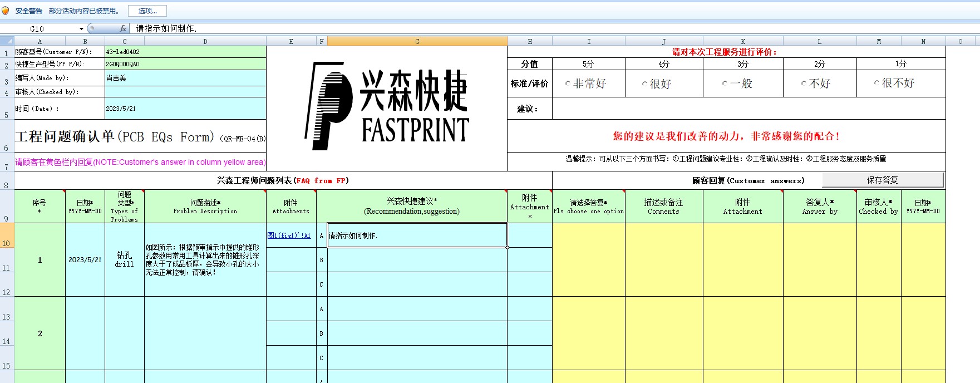Click the 标准/评价 label cell
The height and width of the screenshot is (383, 980).
click(530, 84)
